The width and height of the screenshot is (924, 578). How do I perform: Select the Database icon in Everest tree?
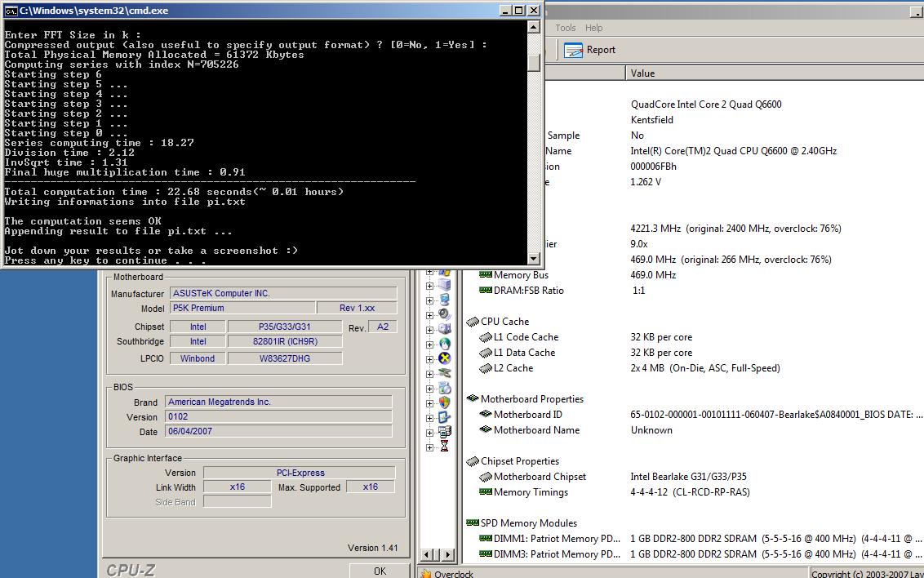pyautogui.click(x=444, y=433)
